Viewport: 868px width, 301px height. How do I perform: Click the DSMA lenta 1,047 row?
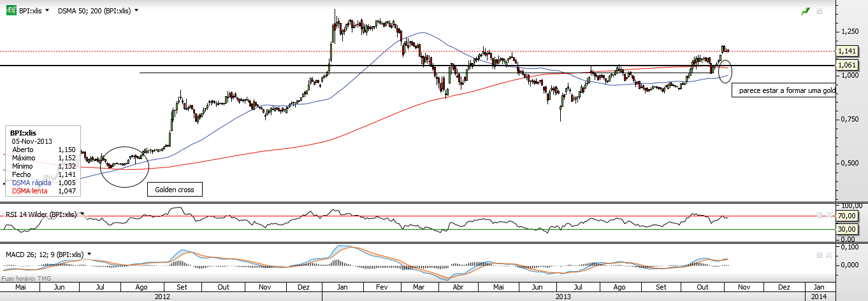(x=43, y=190)
